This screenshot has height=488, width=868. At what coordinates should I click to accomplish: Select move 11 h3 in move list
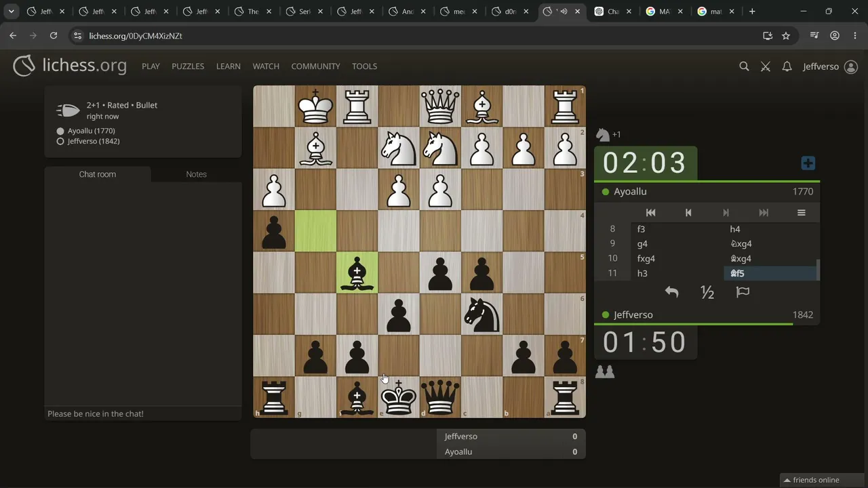tap(678, 273)
